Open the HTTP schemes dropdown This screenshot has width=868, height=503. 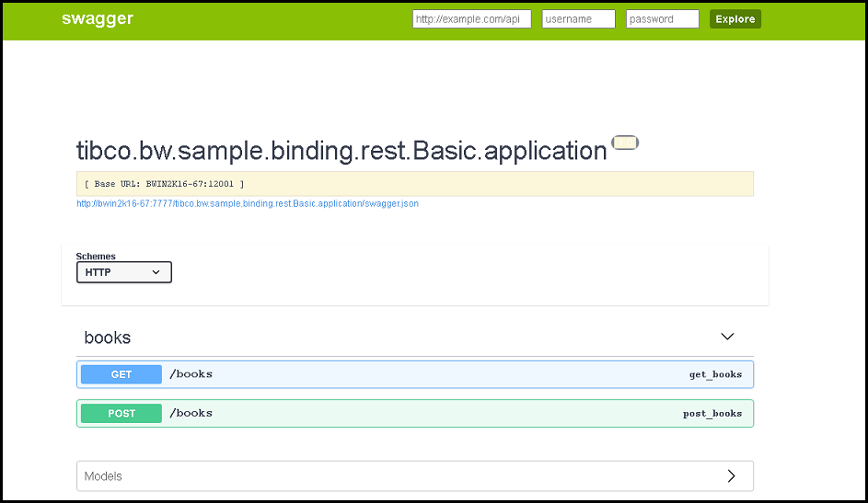click(x=124, y=272)
